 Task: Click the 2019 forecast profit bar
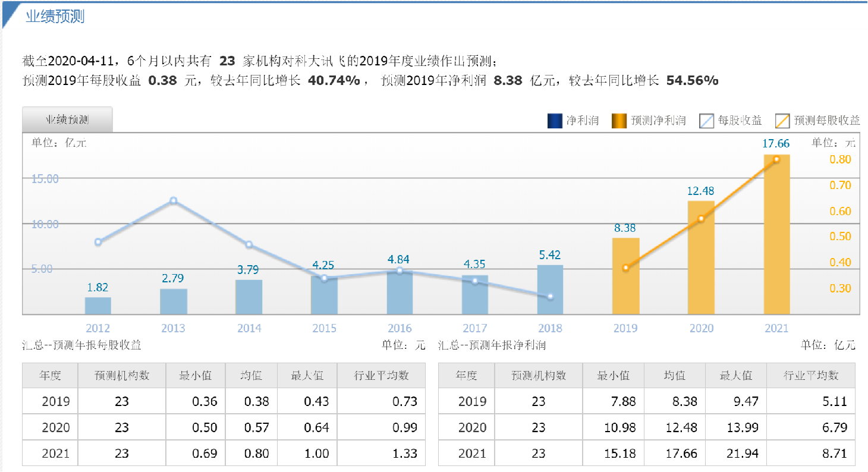coord(626,276)
